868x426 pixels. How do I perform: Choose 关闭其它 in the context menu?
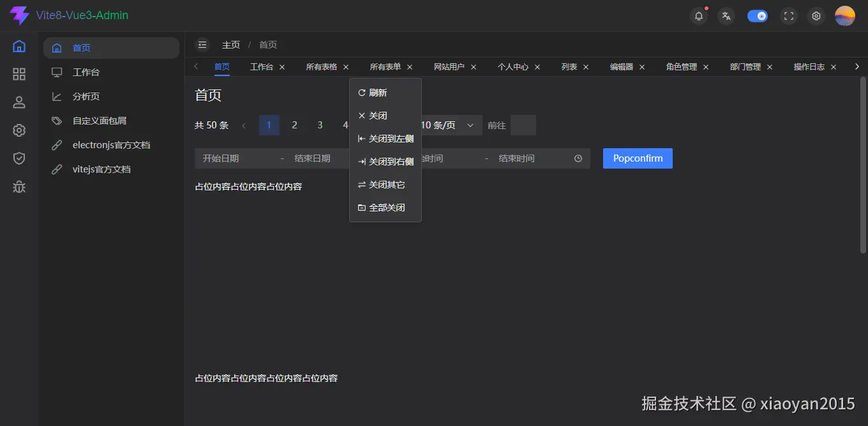click(x=385, y=185)
